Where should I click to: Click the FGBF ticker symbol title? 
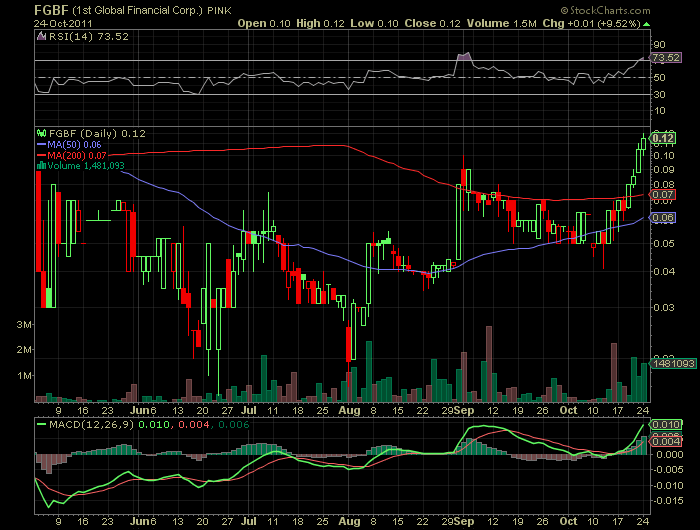pos(51,10)
